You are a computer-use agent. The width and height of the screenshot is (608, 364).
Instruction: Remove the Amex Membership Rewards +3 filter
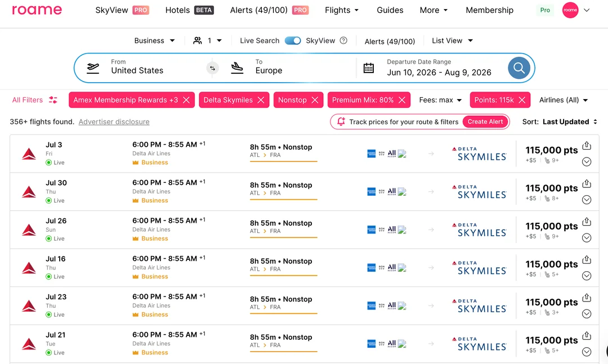tap(186, 100)
